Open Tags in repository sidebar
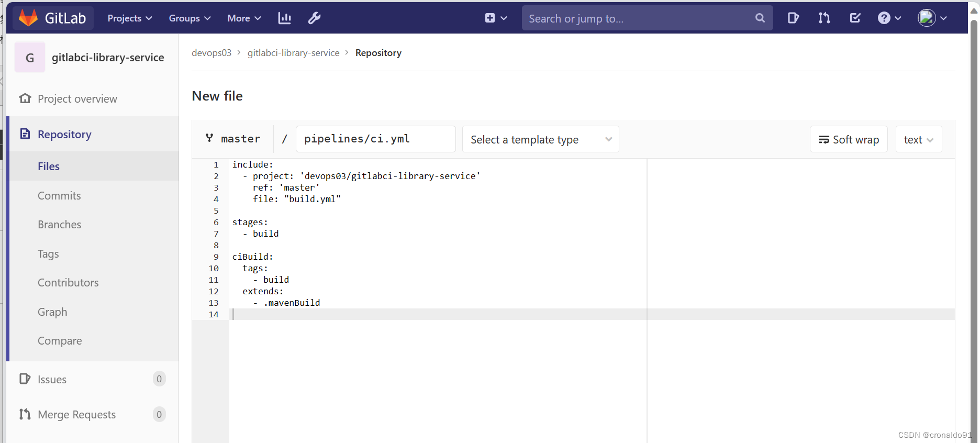Image resolution: width=980 pixels, height=443 pixels. 48,254
